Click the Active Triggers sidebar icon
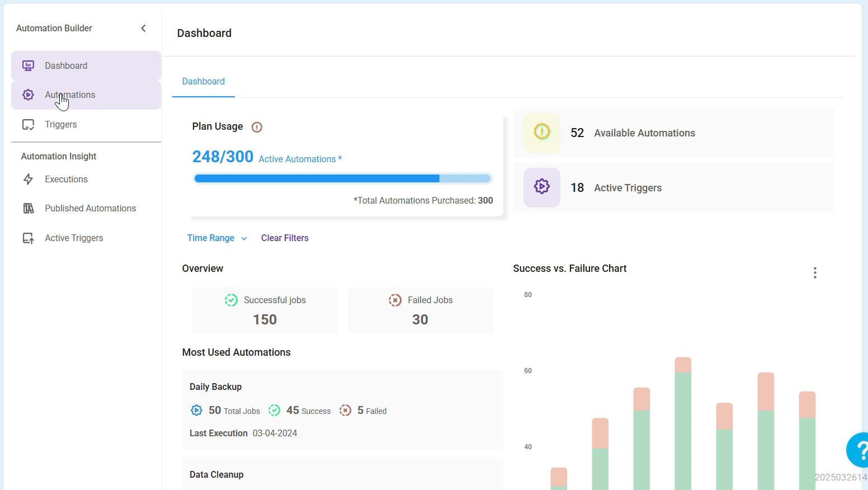Screen dimensions: 868x490 (x=28, y=238)
